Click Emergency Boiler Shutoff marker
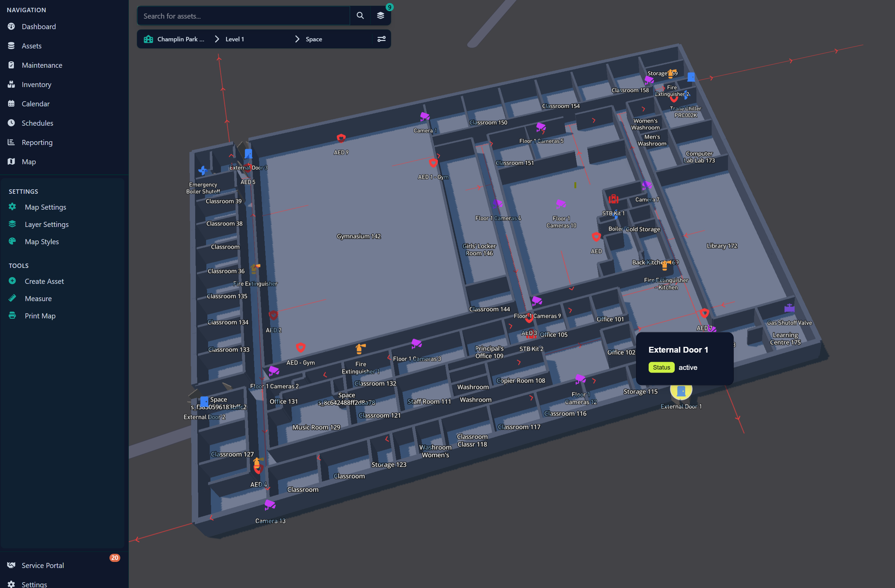The width and height of the screenshot is (895, 588). pyautogui.click(x=203, y=170)
